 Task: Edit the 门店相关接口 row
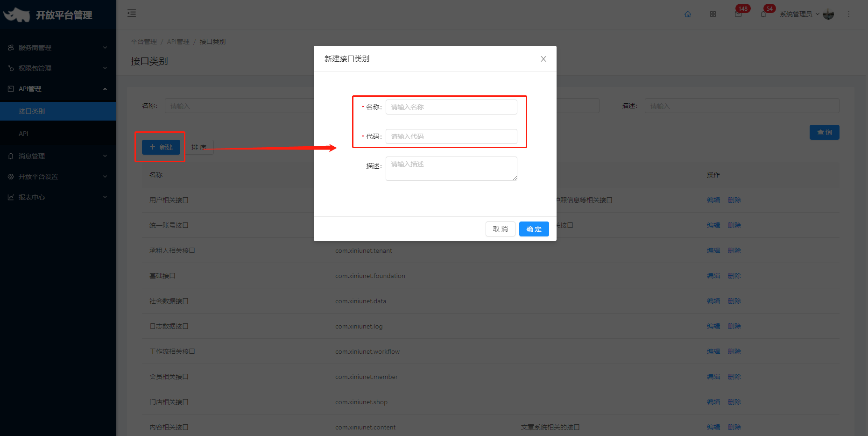click(x=713, y=402)
